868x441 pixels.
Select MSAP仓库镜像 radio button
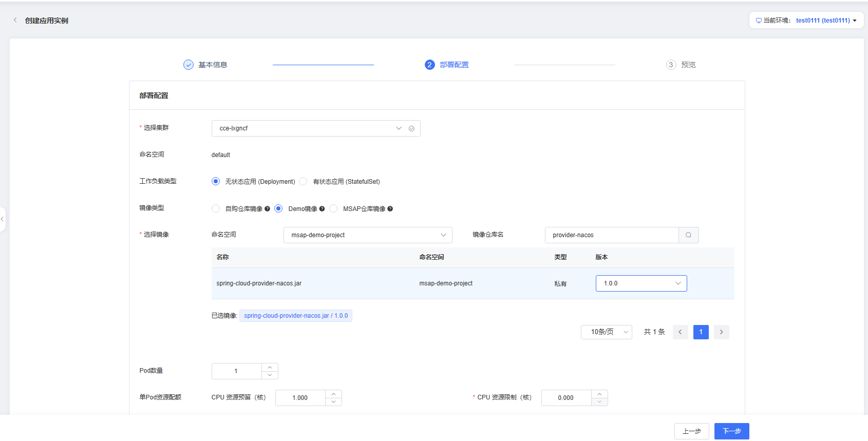point(333,208)
